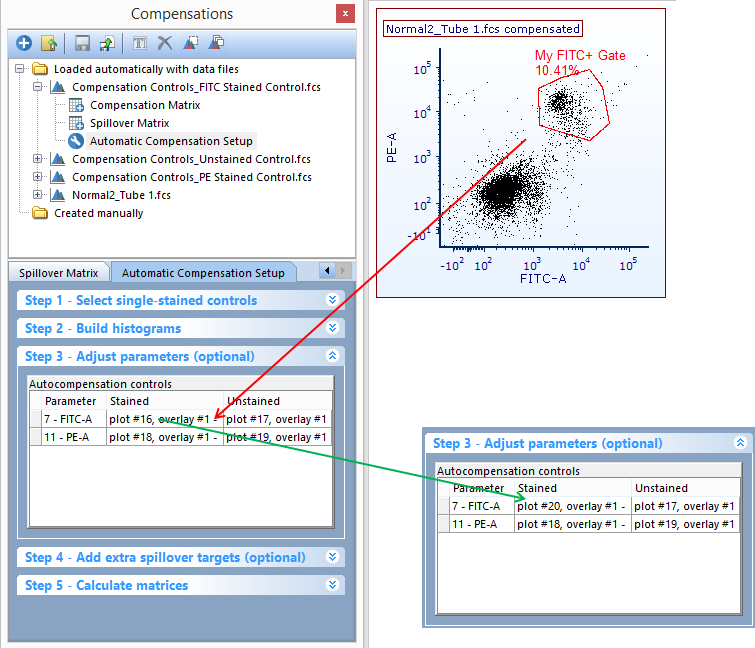Click the rename text icon in toolbar
Screen dimensions: 755x648
tap(140, 43)
